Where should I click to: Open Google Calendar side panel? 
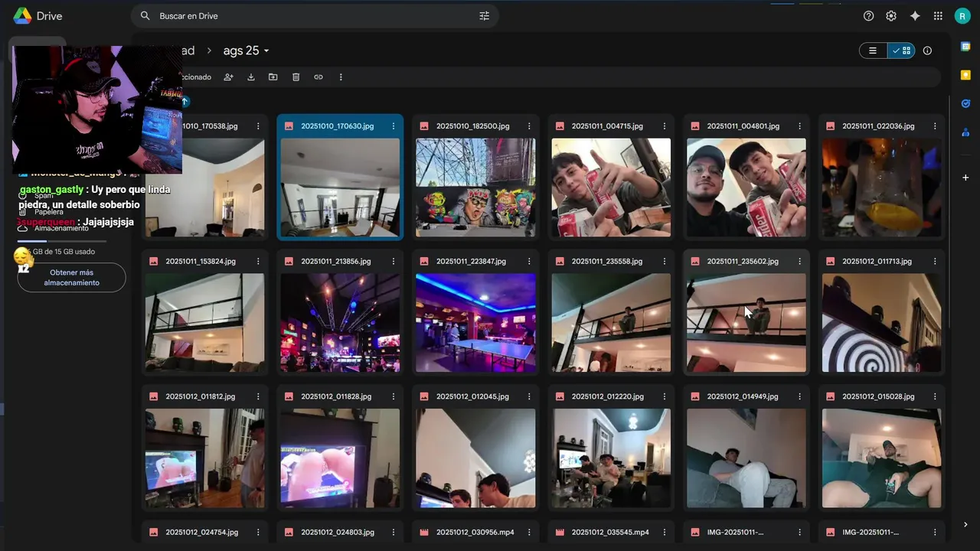click(x=965, y=47)
